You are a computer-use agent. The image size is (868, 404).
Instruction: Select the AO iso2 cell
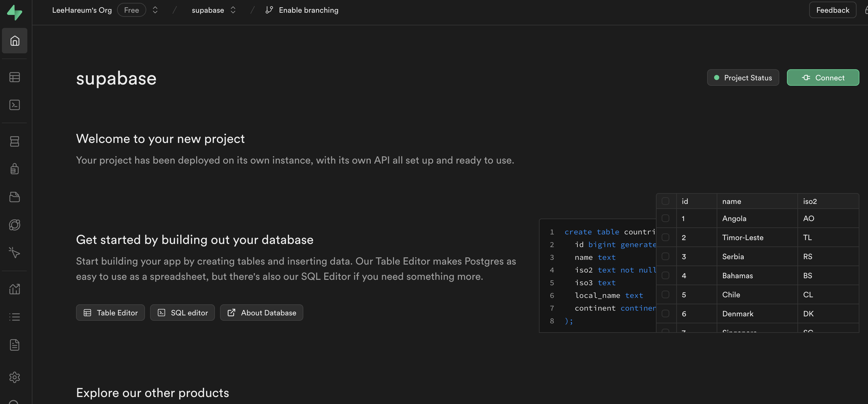pyautogui.click(x=828, y=218)
